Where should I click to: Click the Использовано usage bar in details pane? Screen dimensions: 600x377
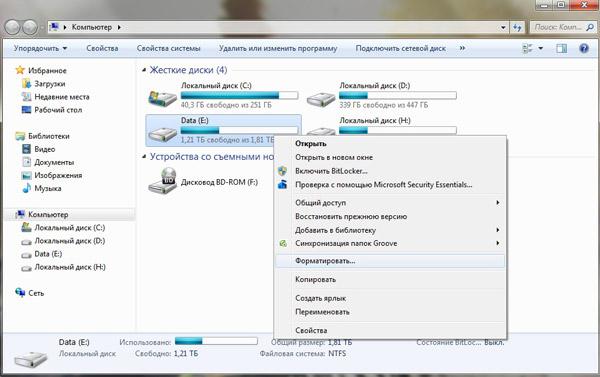click(x=216, y=341)
